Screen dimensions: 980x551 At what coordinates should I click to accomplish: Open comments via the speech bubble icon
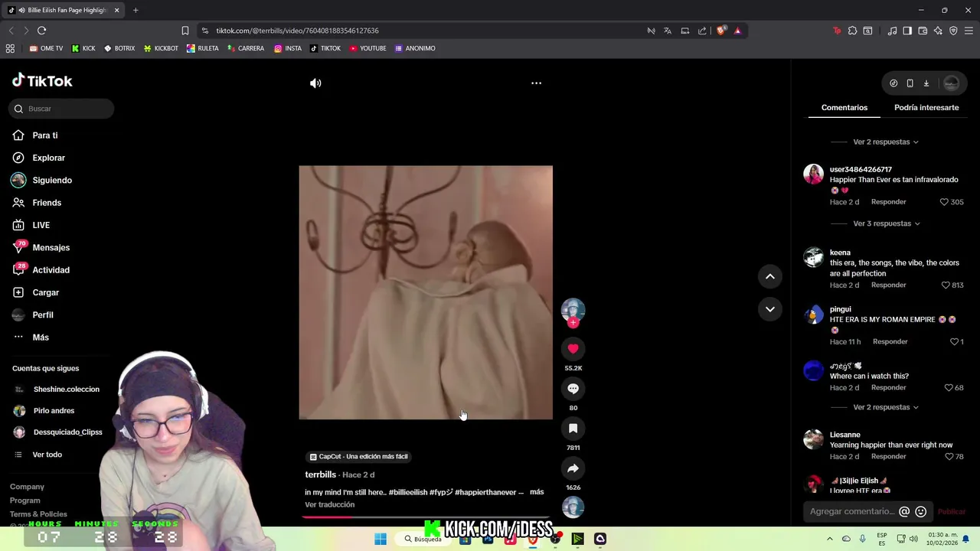(573, 389)
